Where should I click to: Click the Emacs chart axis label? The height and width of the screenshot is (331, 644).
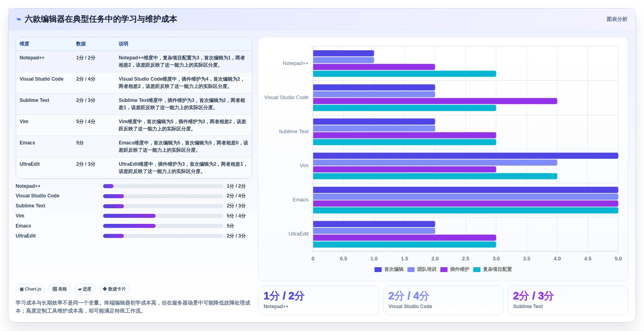click(x=300, y=200)
